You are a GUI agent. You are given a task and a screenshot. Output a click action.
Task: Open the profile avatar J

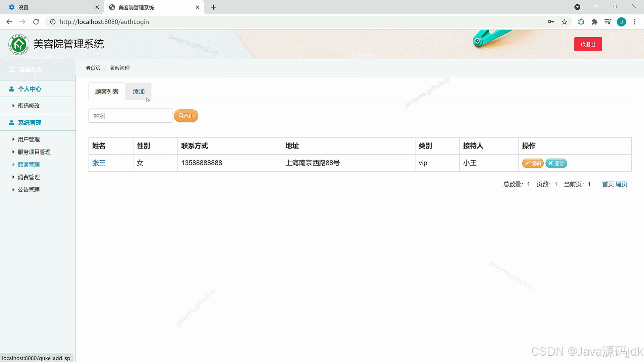tap(621, 22)
